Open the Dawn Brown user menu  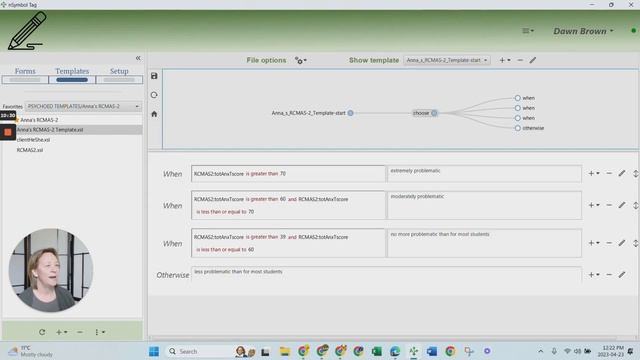point(583,31)
